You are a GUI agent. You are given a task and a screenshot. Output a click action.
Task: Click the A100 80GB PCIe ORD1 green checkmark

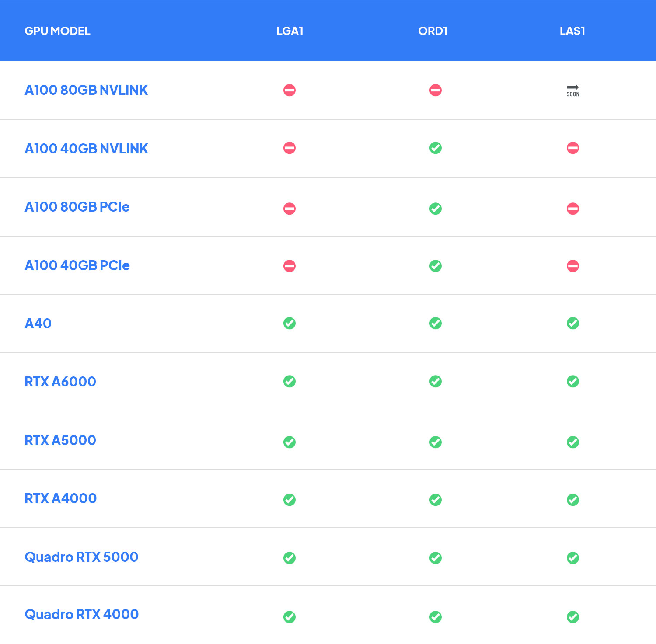436,209
